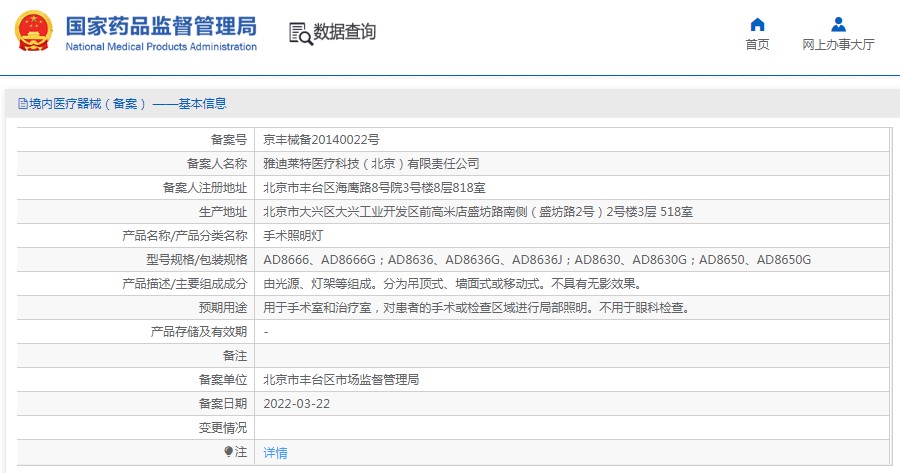Click the 备案号 row label

228,139
